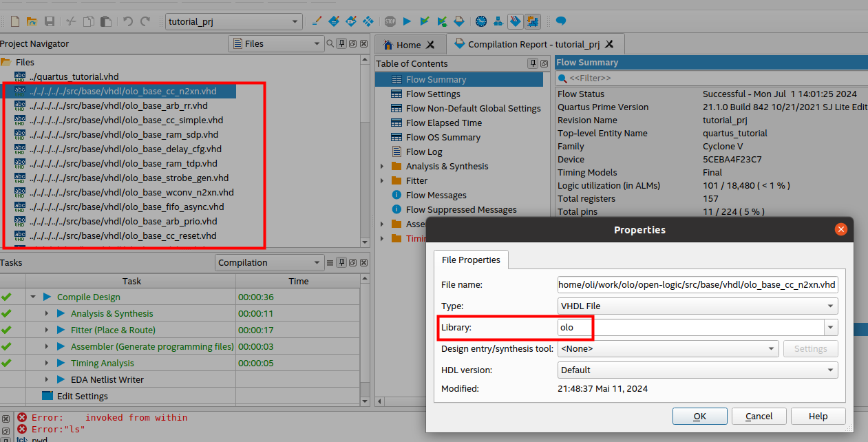Viewport: 868px width, 442px height.
Task: Click OK in the Properties dialog
Action: coord(700,416)
